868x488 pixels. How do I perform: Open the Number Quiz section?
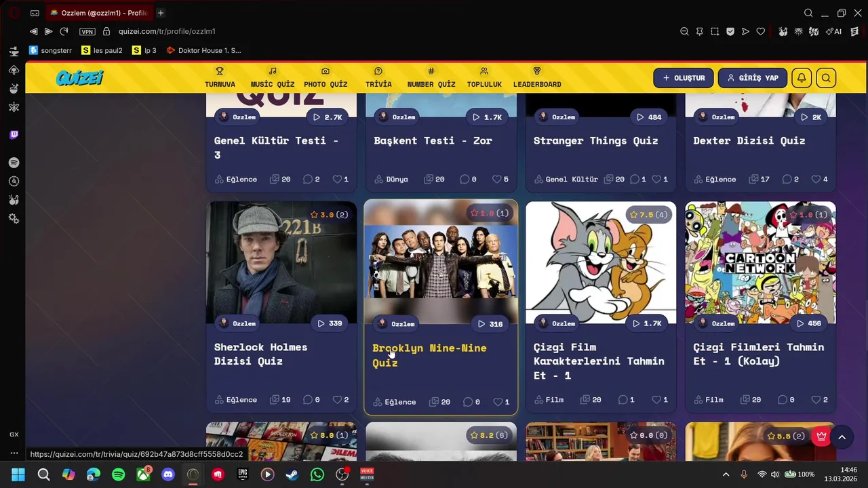pyautogui.click(x=431, y=77)
